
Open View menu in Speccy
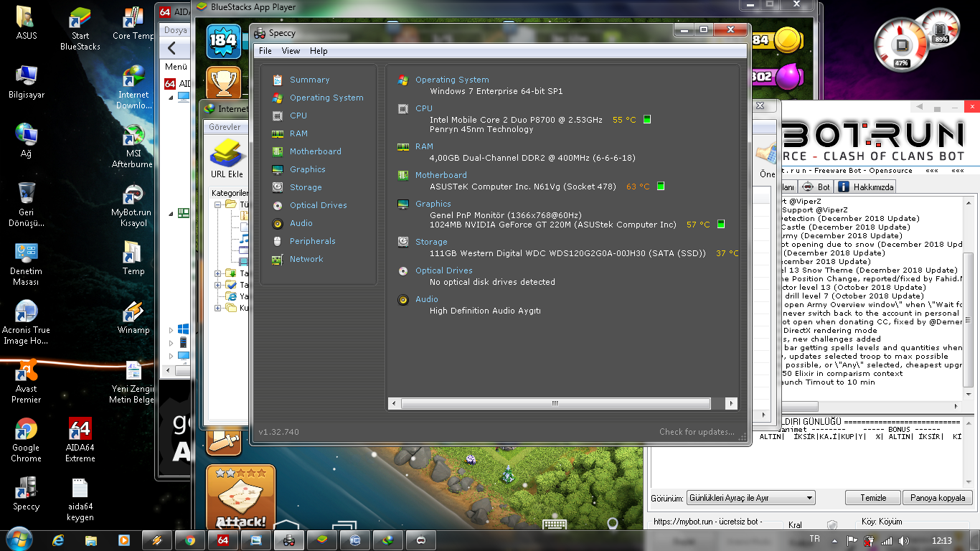[291, 51]
